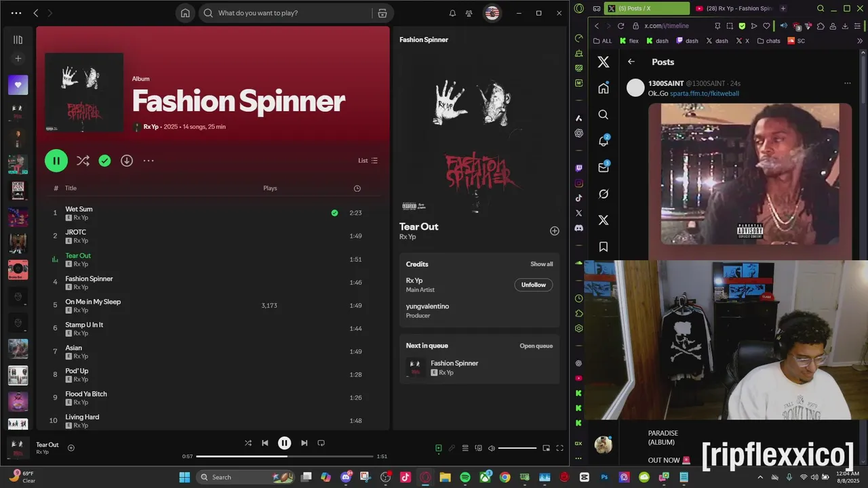The image size is (868, 488).
Task: Open Connect to a device icon
Action: 479,448
